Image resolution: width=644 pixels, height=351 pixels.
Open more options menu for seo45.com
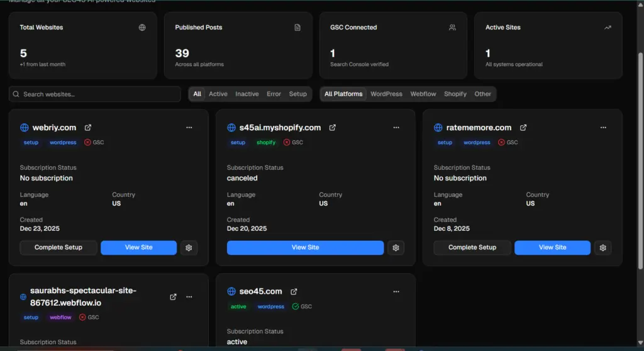pyautogui.click(x=396, y=291)
